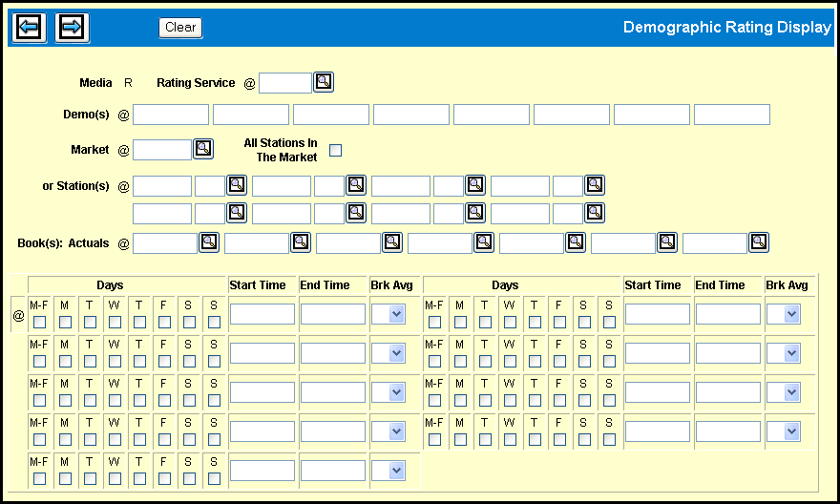840x504 pixels.
Task: Open the first Book(s) Actuals lookup icon
Action: pos(209,242)
